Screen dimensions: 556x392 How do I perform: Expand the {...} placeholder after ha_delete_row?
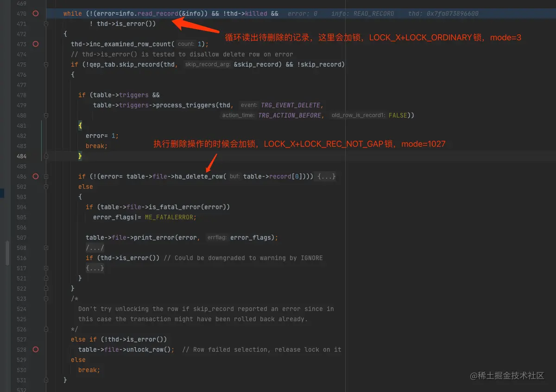[x=327, y=176]
